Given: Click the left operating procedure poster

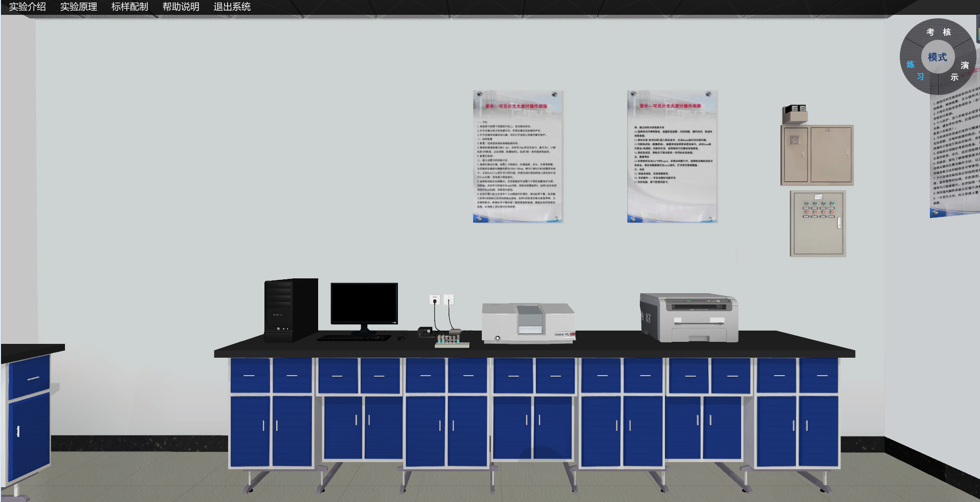Looking at the screenshot, I should pos(518,157).
